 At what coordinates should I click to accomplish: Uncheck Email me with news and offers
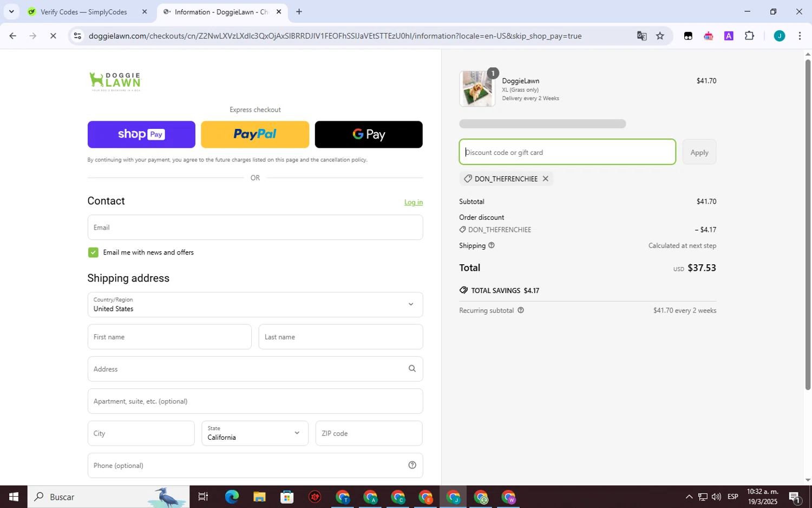point(93,252)
